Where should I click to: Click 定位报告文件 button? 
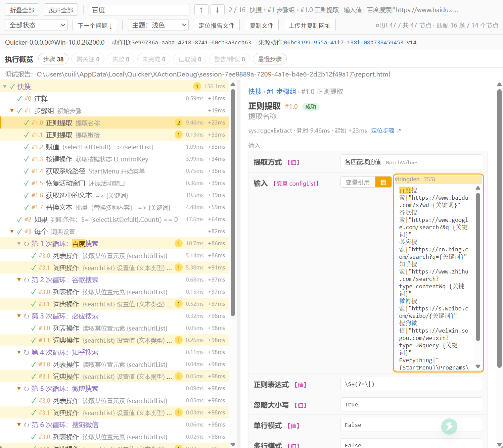point(217,25)
